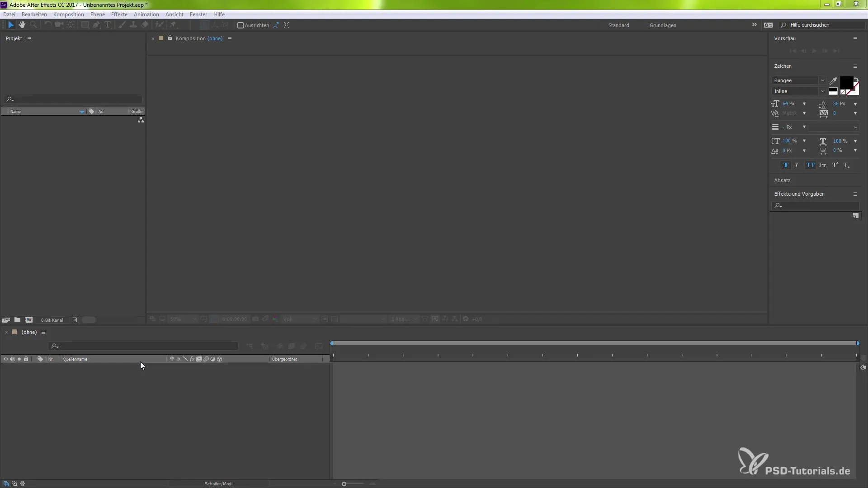
Task: Select the Unified Camera tool
Action: click(x=59, y=25)
